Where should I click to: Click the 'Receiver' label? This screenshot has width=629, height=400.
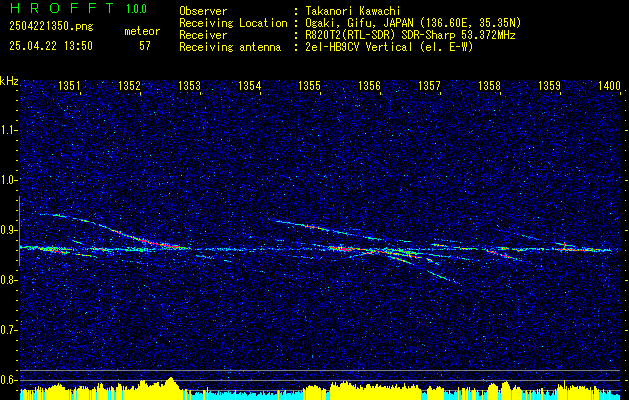tap(203, 35)
